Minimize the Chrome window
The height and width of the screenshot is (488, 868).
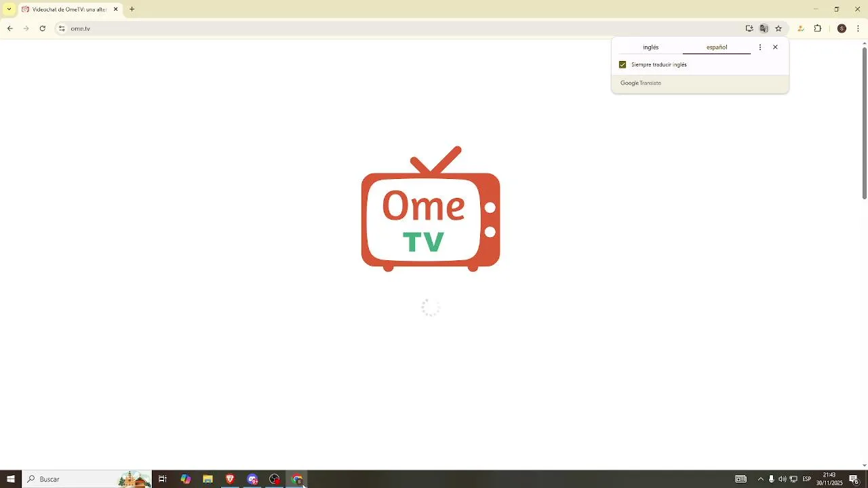[816, 9]
